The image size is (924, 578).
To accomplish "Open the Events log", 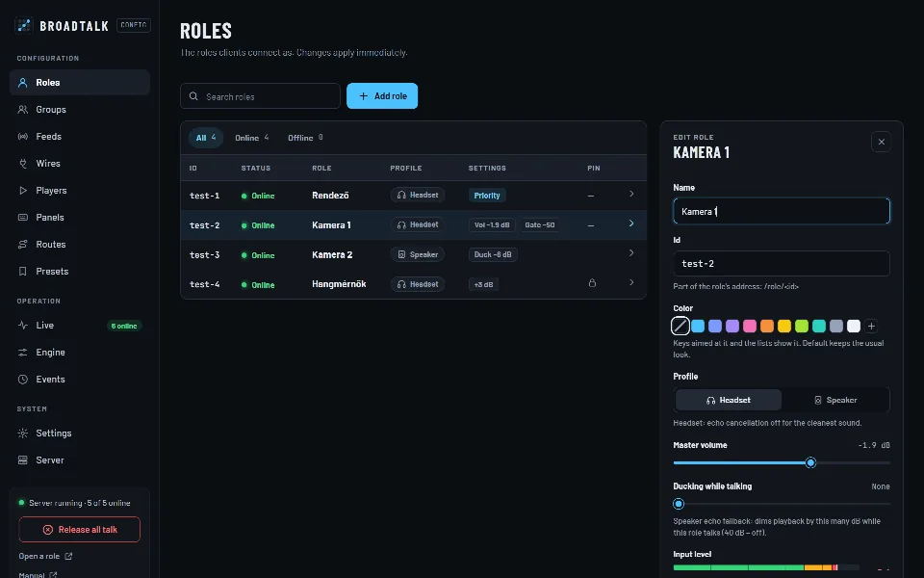I will [x=80, y=380].
